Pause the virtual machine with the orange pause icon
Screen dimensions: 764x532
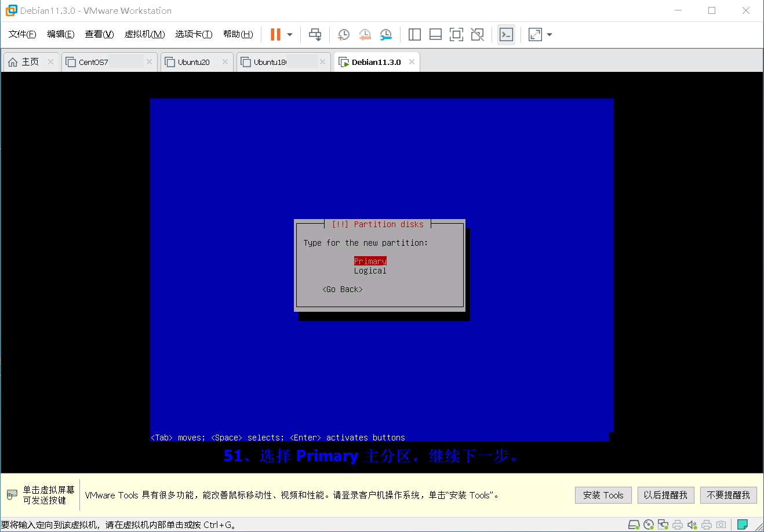tap(275, 35)
